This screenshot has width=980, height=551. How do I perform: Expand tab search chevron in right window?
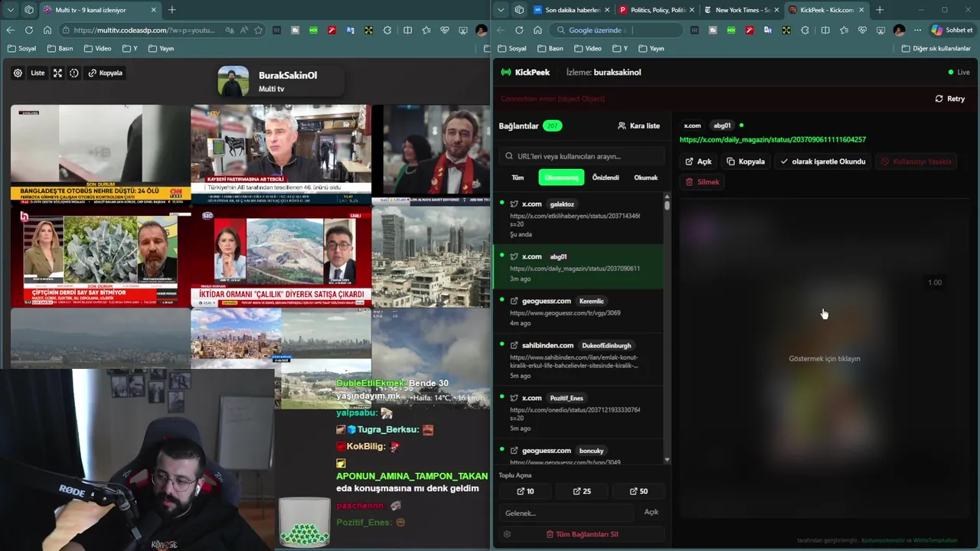click(501, 10)
